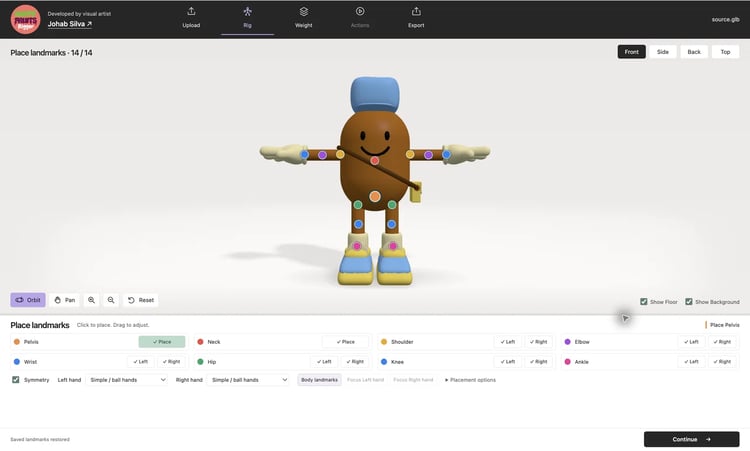
Task: Open the Right hand type dropdown
Action: (248, 380)
